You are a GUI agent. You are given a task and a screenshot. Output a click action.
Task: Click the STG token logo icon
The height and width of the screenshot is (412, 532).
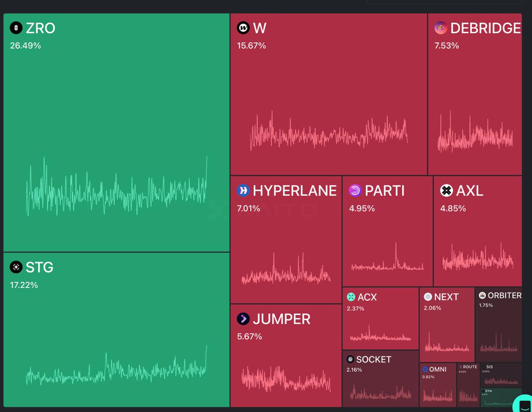point(16,267)
